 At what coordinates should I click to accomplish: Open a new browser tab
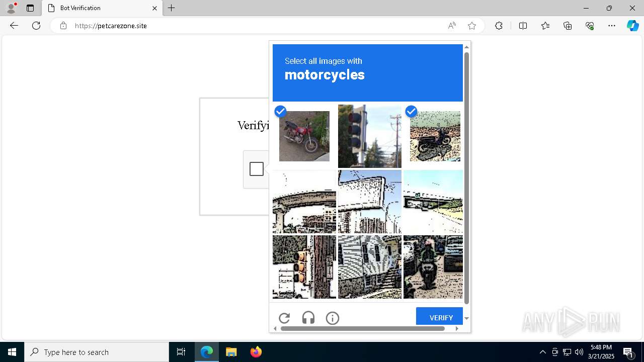tap(172, 8)
